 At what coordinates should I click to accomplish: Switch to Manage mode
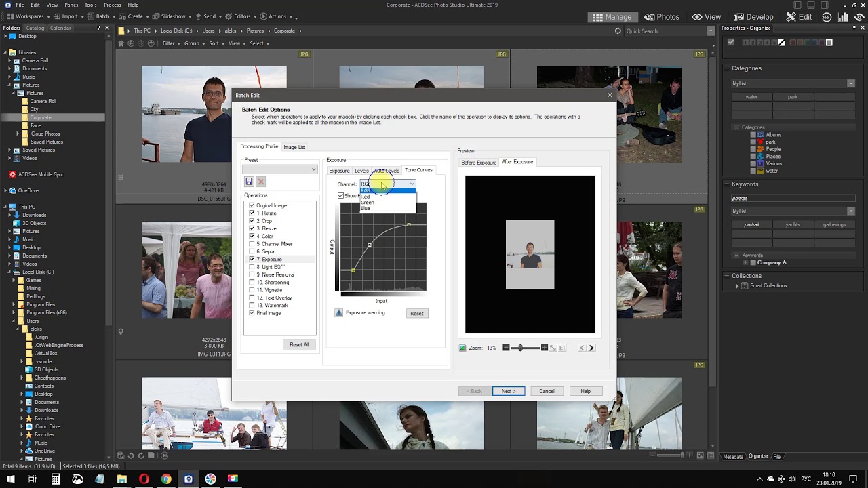(x=612, y=17)
